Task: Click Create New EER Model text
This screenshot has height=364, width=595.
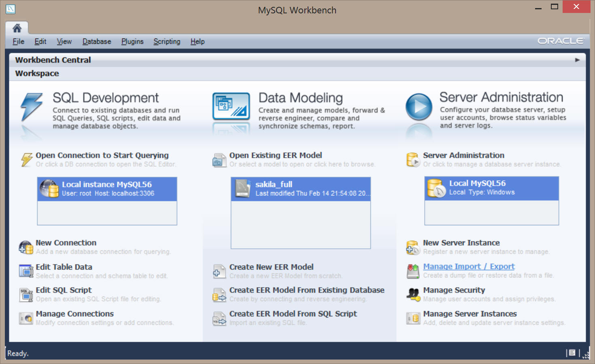Action: tap(271, 267)
